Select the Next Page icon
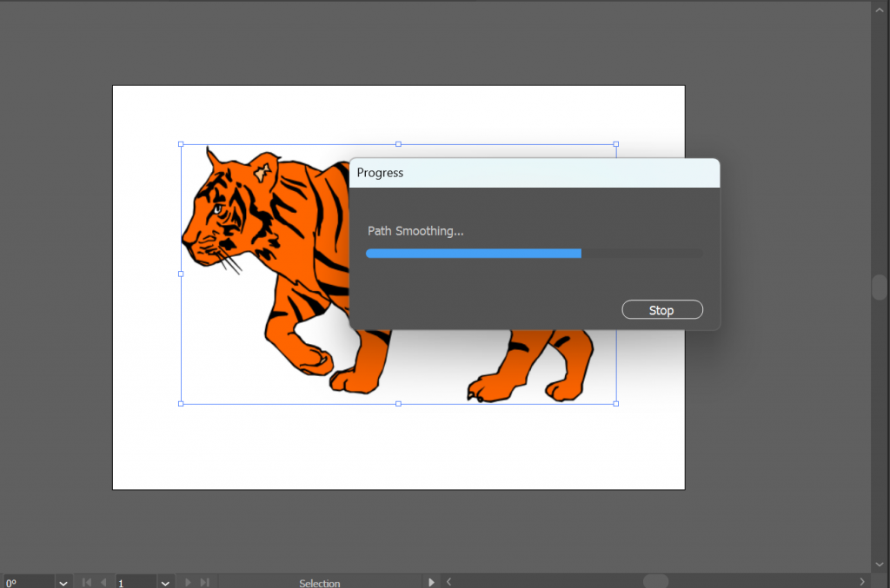The width and height of the screenshot is (890, 588). 188,582
